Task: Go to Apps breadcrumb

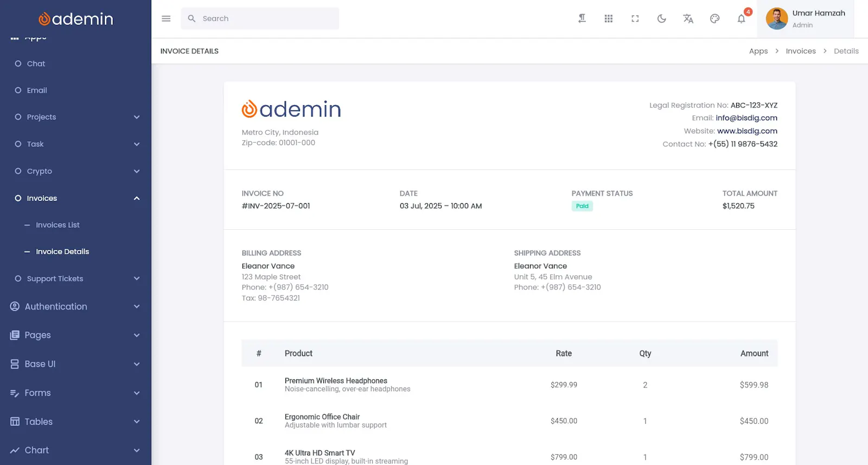Action: [758, 51]
